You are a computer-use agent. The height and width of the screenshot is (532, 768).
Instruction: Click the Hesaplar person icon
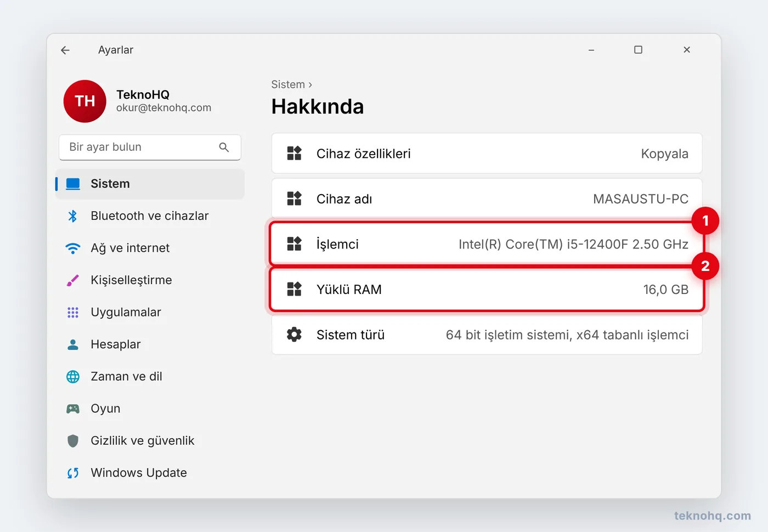pyautogui.click(x=73, y=344)
